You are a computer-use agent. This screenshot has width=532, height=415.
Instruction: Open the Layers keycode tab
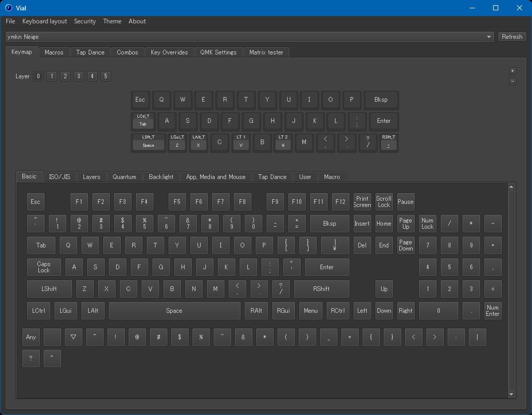pyautogui.click(x=92, y=177)
